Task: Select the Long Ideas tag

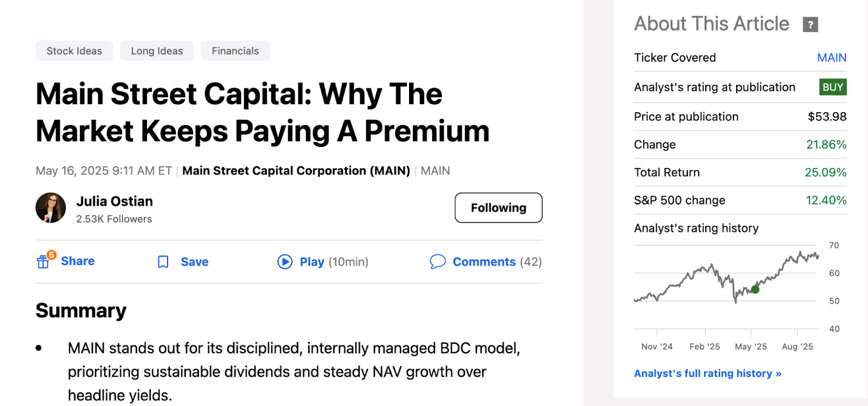Action: [156, 50]
